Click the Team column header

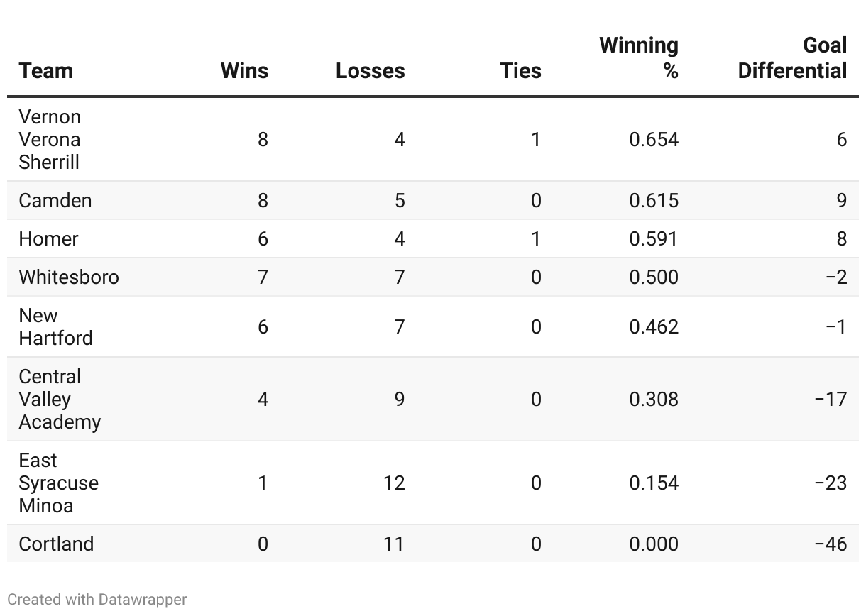point(46,71)
